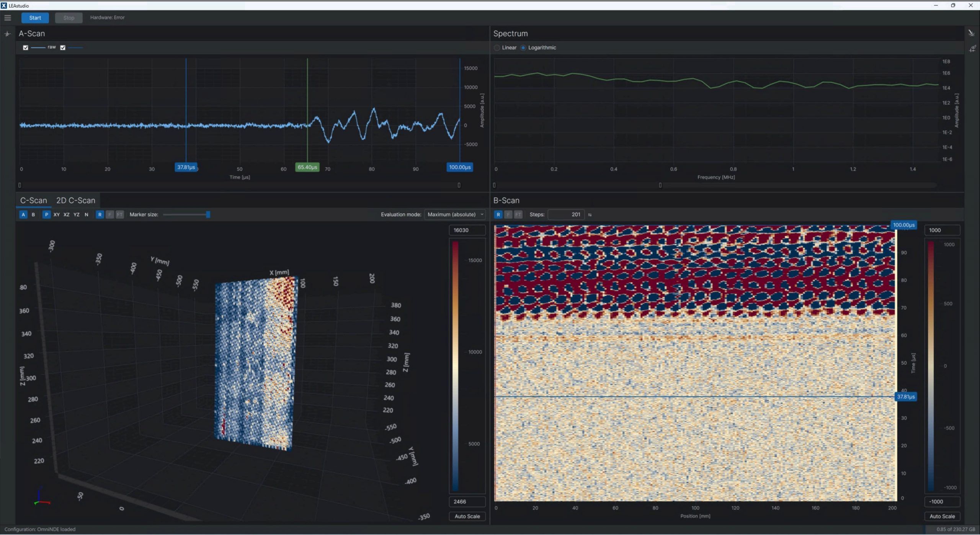Toggle the R raw data button in B-Scan
This screenshot has height=535, width=980.
pyautogui.click(x=498, y=214)
